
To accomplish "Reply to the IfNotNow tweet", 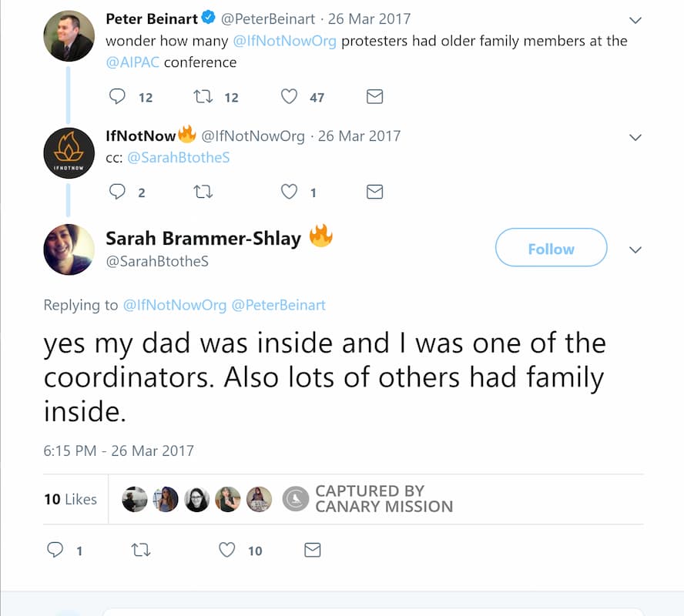I will point(117,192).
